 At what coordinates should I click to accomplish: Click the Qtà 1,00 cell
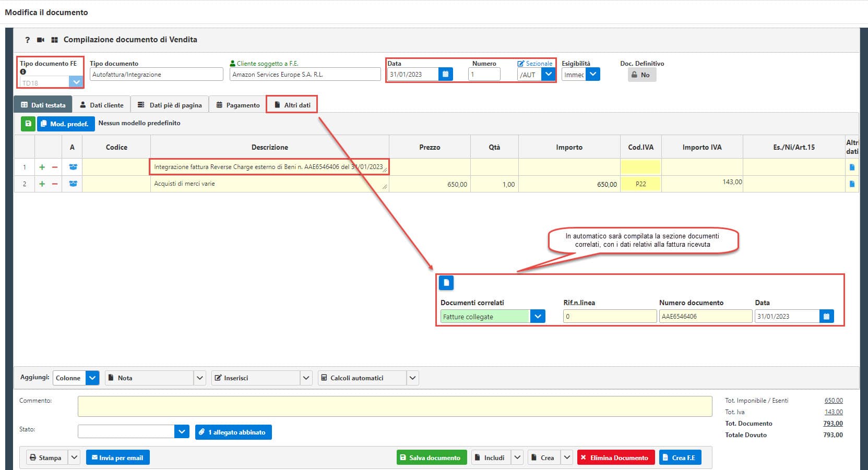pos(494,184)
